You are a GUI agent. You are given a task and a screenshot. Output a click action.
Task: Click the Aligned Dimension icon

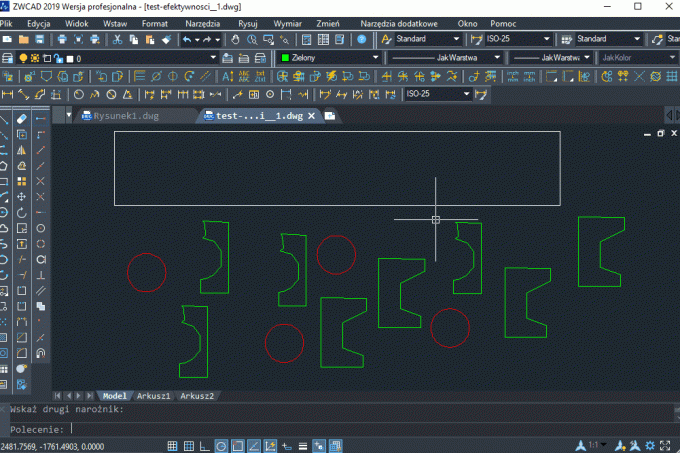23,94
